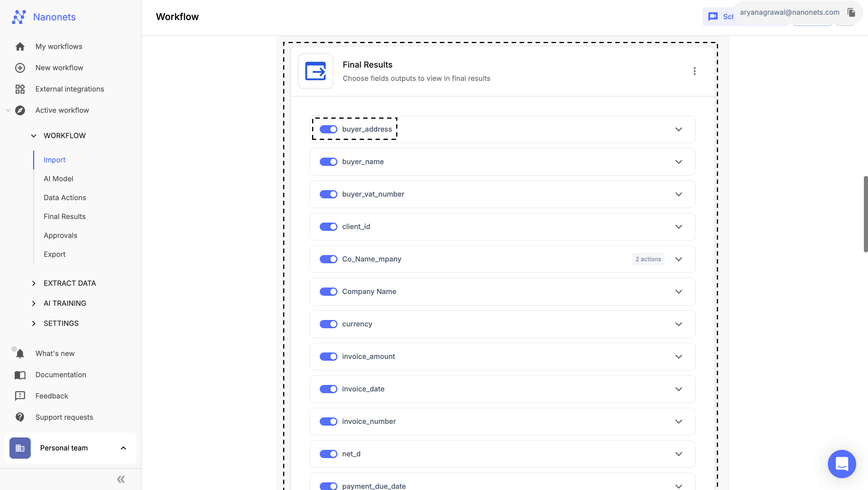Toggle the invoice_date field off
868x490 pixels.
(x=328, y=389)
